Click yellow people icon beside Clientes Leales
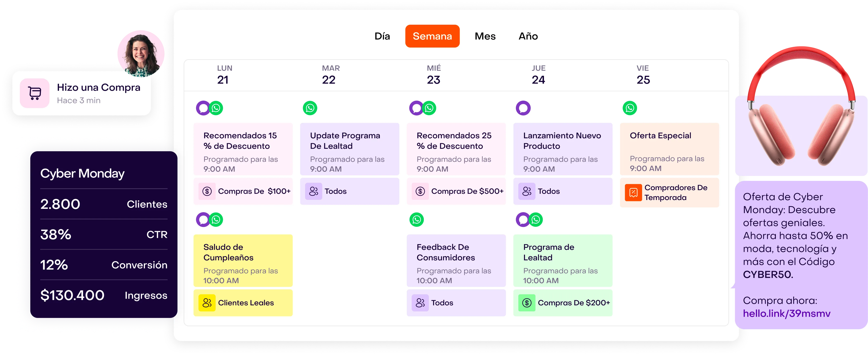 207,303
